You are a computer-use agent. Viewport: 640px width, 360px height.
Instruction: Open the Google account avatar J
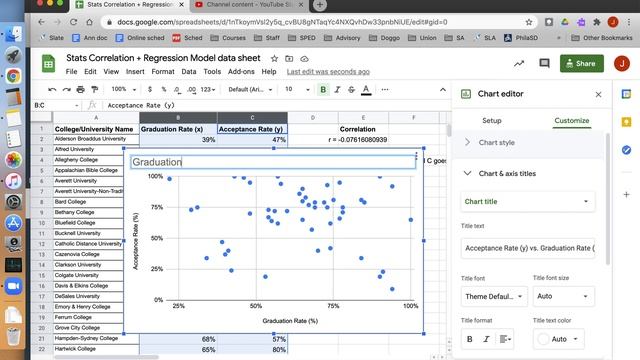[x=622, y=63]
